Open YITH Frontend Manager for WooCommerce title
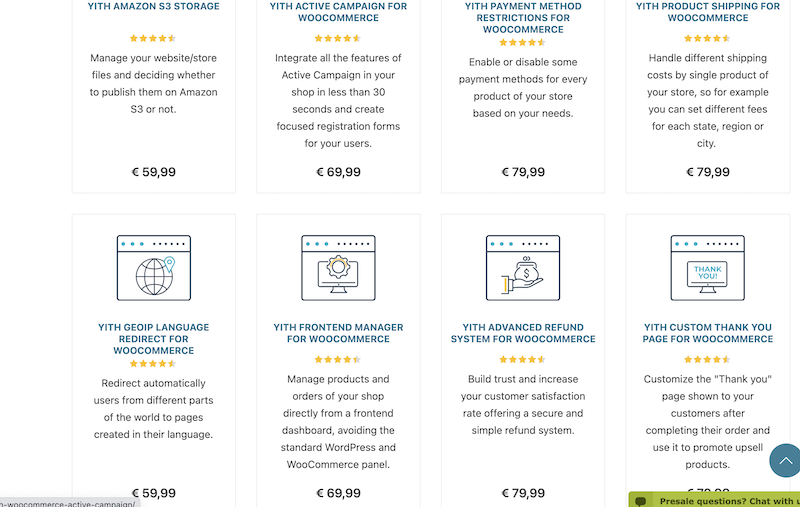Image resolution: width=800 pixels, height=507 pixels. (x=338, y=333)
